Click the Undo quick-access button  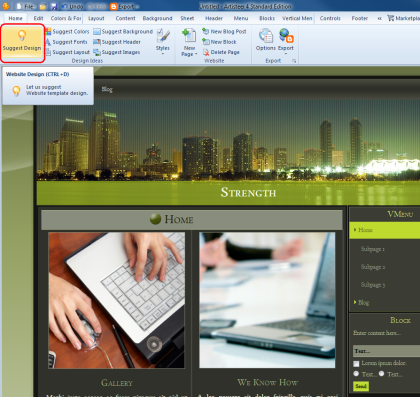[73, 6]
